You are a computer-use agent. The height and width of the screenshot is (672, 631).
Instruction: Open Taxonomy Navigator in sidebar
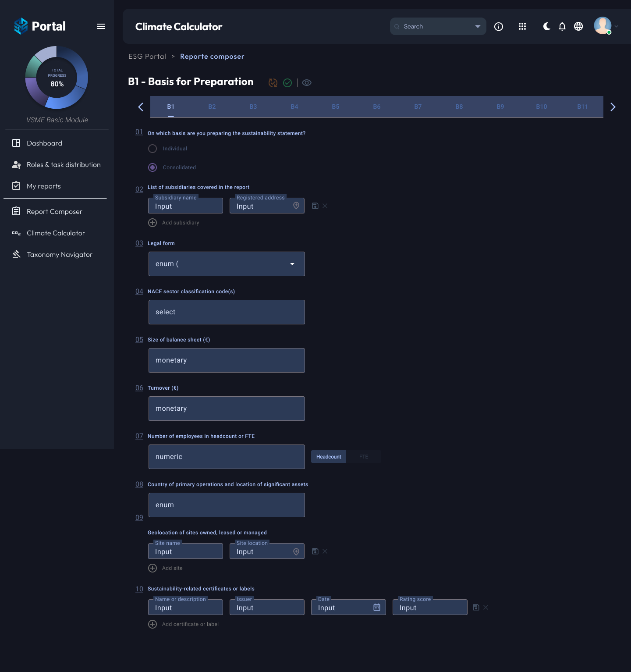coord(60,255)
